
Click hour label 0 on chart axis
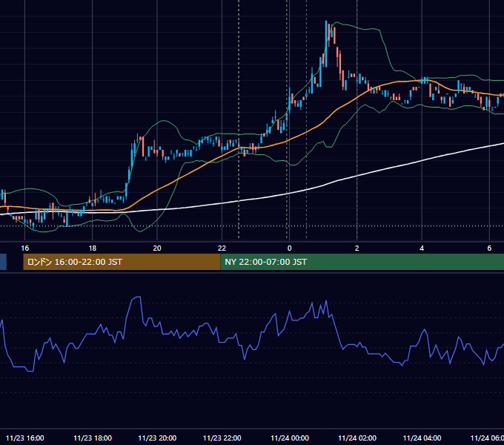pos(289,248)
